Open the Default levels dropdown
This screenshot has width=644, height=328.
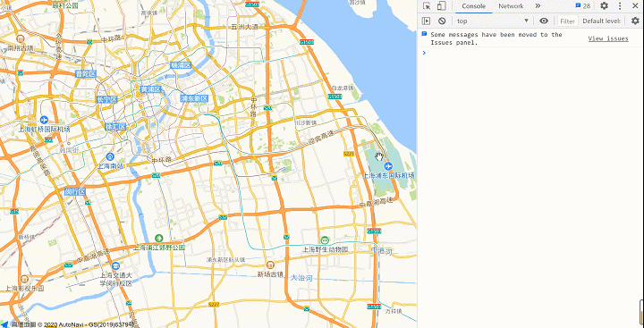[602, 21]
